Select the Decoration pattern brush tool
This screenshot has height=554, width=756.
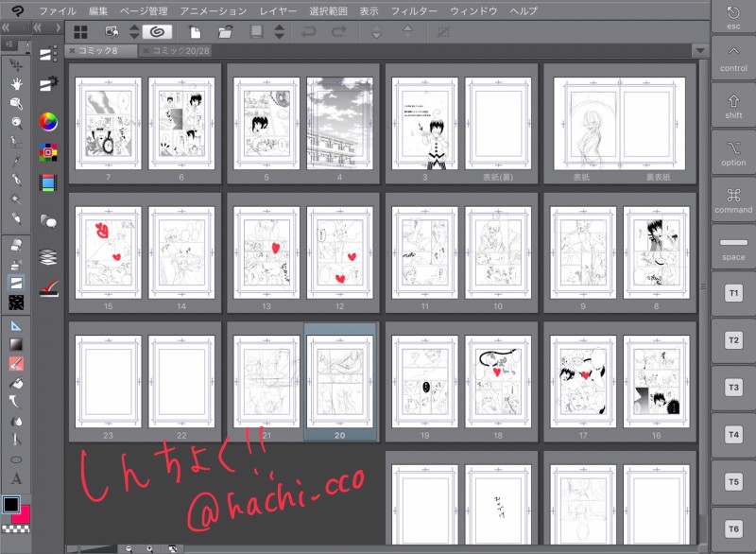16,303
